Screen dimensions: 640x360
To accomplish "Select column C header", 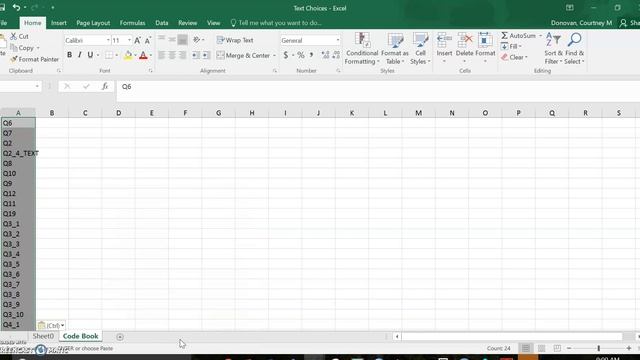I will pos(85,113).
